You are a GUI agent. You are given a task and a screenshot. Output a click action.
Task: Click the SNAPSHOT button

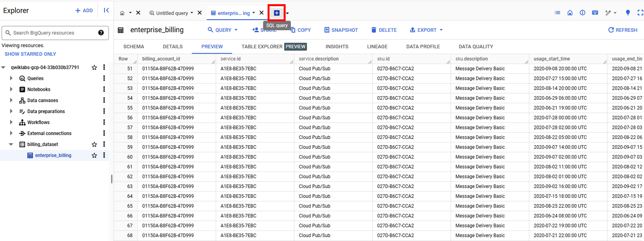click(x=341, y=30)
